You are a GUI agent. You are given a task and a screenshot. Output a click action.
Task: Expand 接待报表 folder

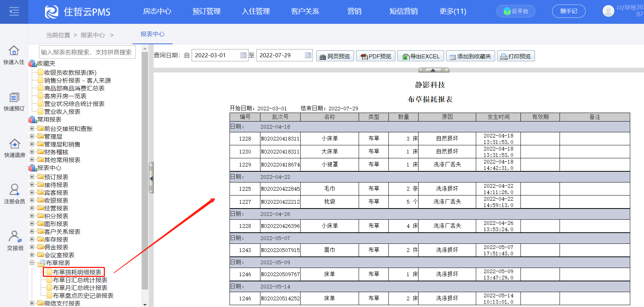click(32, 185)
